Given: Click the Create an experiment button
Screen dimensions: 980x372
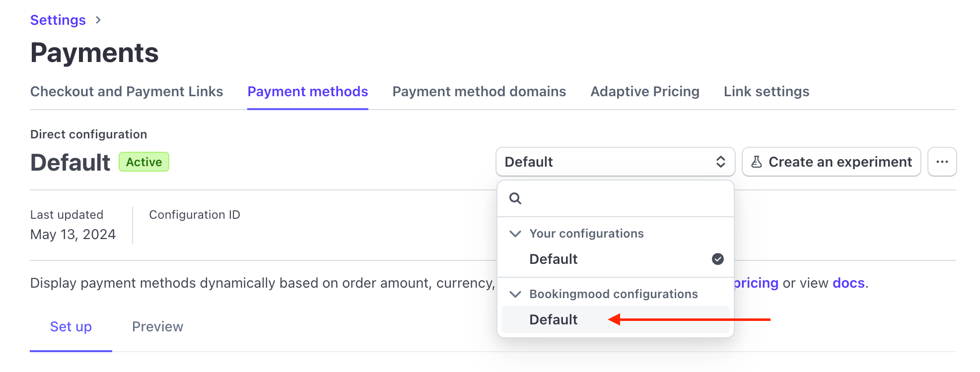Looking at the screenshot, I should pos(832,162).
